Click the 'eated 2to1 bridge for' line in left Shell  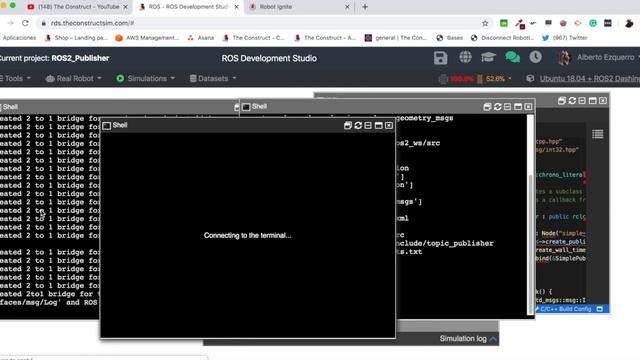pyautogui.click(x=48, y=294)
